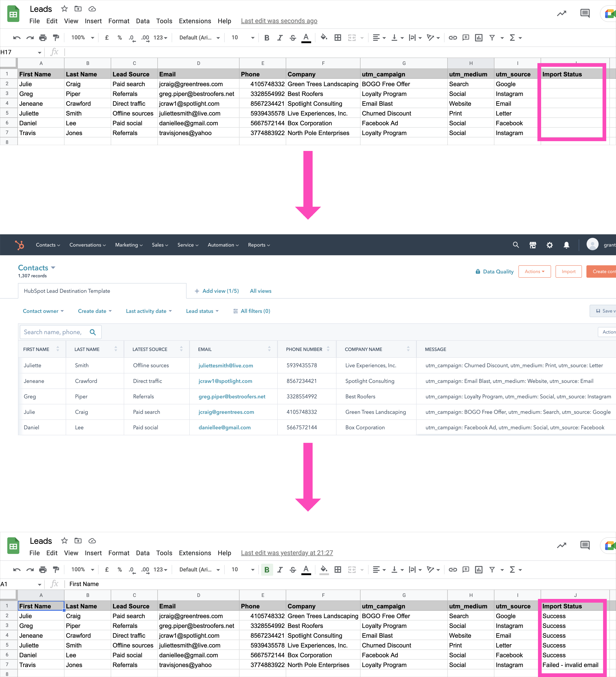The height and width of the screenshot is (677, 616).
Task: Open Insert menu in top Leads sheet
Action: pos(93,21)
